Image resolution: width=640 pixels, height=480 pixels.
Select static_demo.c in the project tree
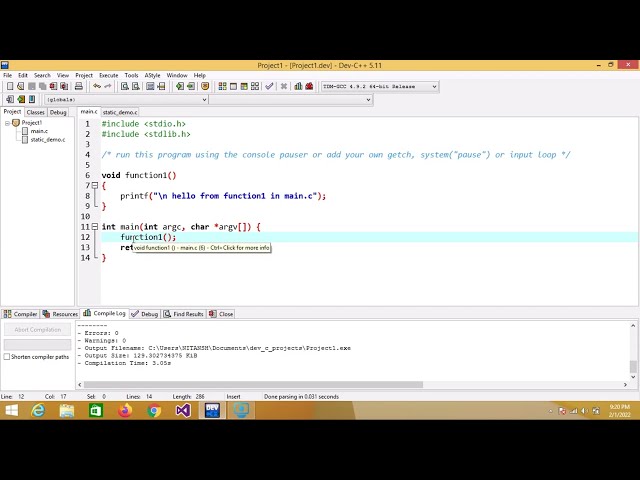coord(48,140)
